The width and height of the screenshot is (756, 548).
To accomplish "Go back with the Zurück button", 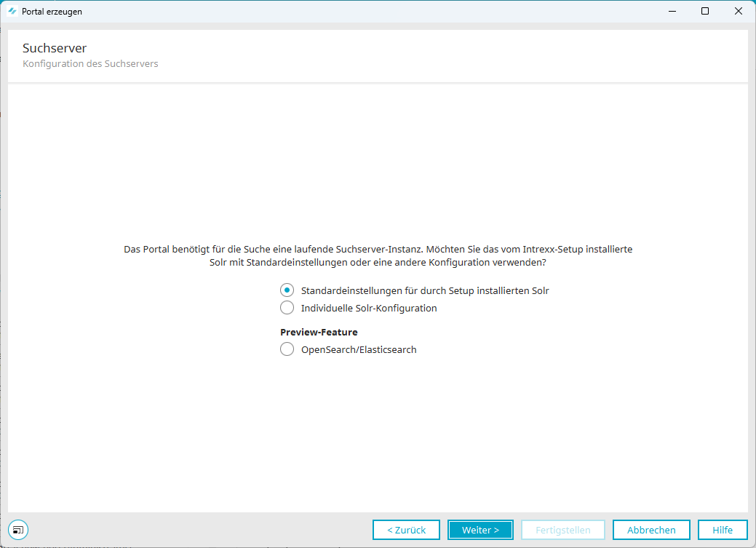I will pos(406,530).
